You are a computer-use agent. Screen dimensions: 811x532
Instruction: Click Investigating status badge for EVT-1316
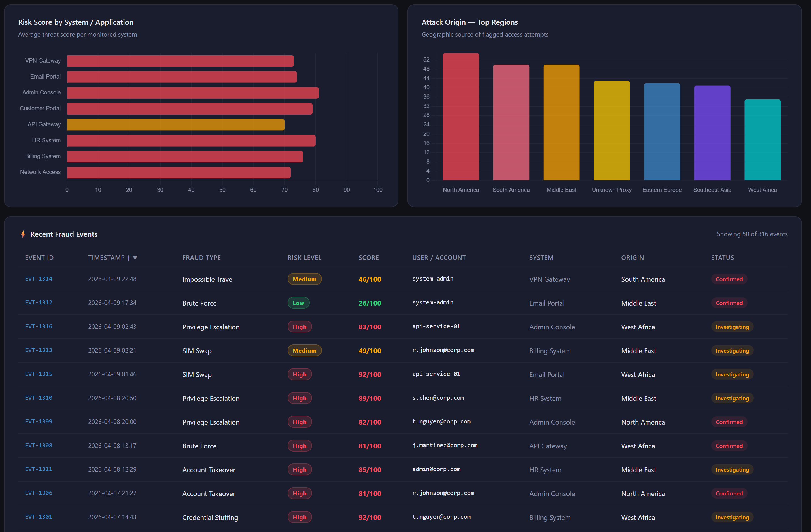[x=732, y=327]
